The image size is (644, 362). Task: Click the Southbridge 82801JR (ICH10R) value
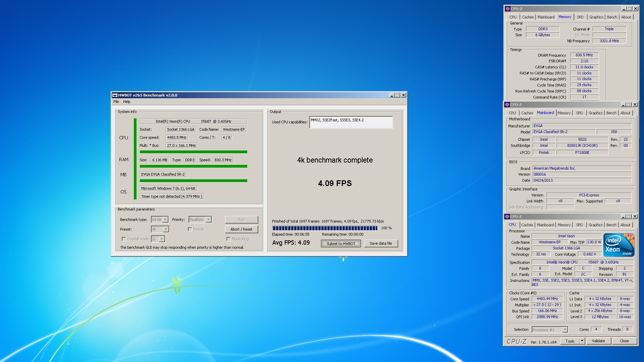pyautogui.click(x=582, y=145)
